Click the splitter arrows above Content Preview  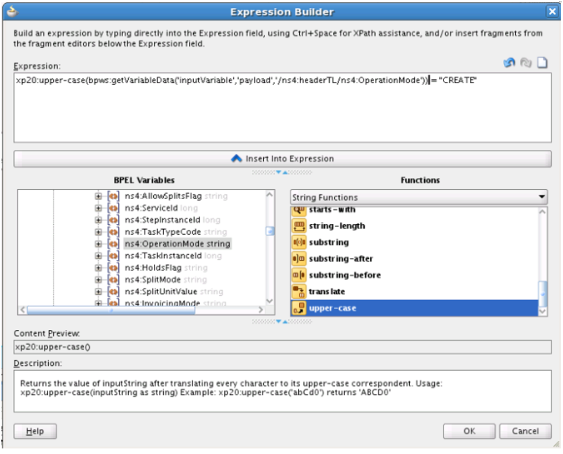coord(282,321)
